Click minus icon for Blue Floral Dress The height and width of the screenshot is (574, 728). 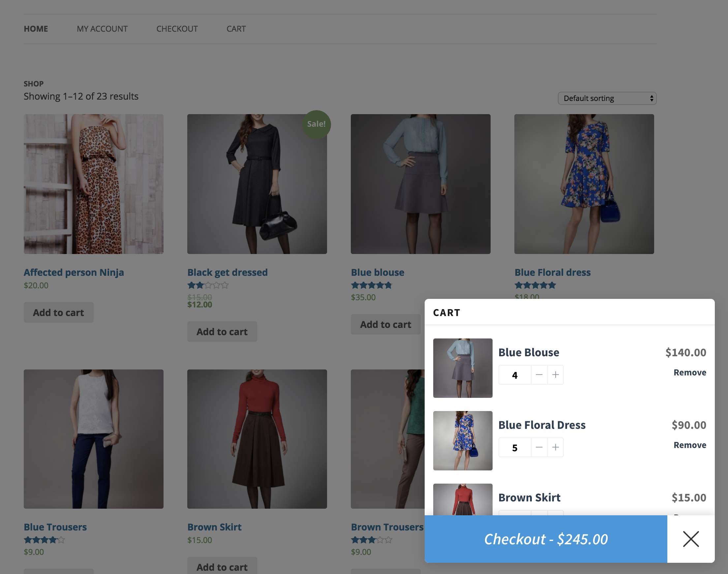(539, 447)
